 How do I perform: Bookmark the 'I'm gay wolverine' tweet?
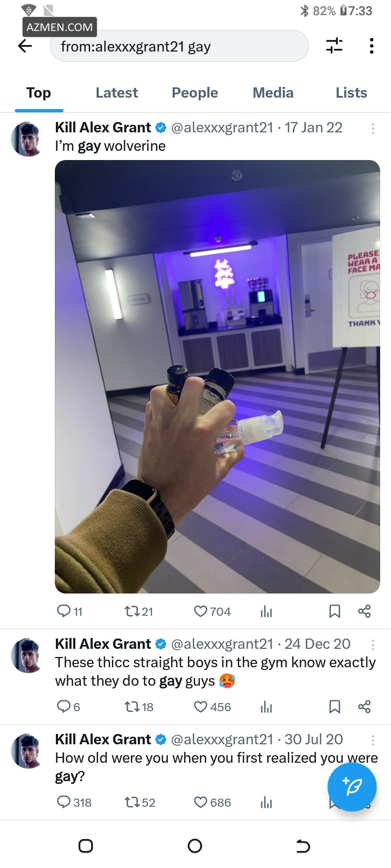[335, 611]
